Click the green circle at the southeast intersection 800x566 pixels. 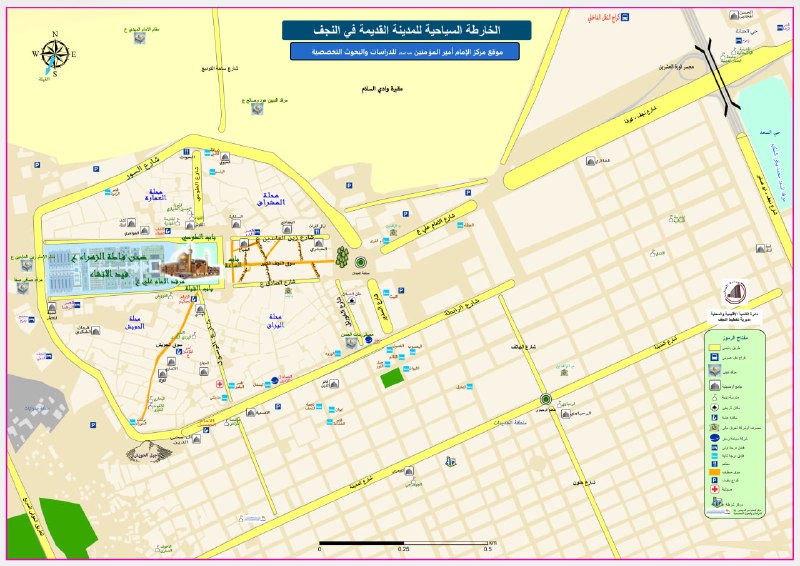point(545,399)
